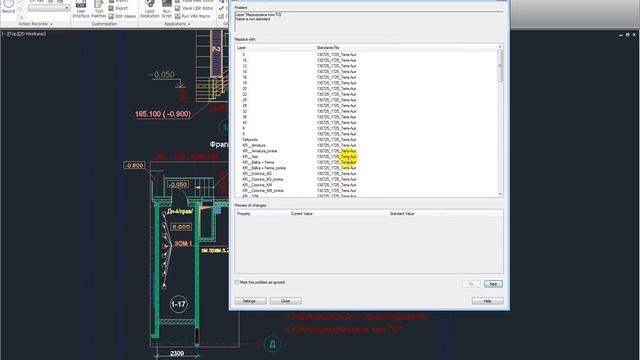This screenshot has height=360, width=640.
Task: Restore the drawing window via restore button
Action: (x=627, y=35)
